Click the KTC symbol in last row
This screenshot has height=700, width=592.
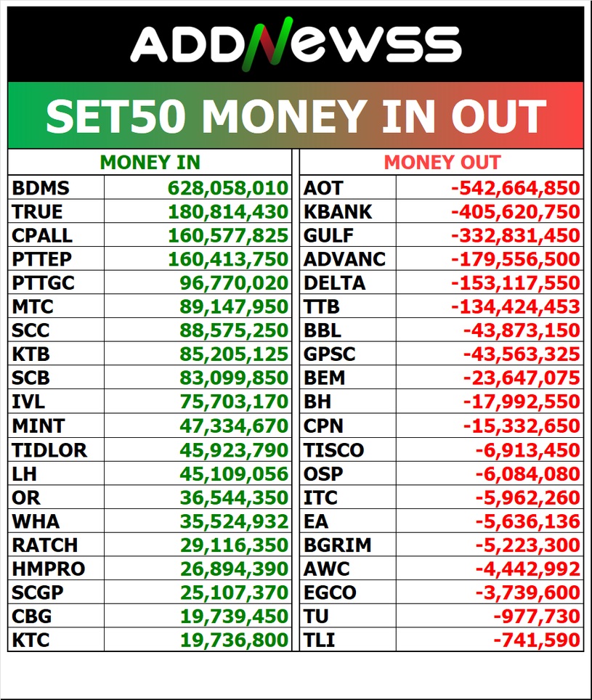point(32,640)
